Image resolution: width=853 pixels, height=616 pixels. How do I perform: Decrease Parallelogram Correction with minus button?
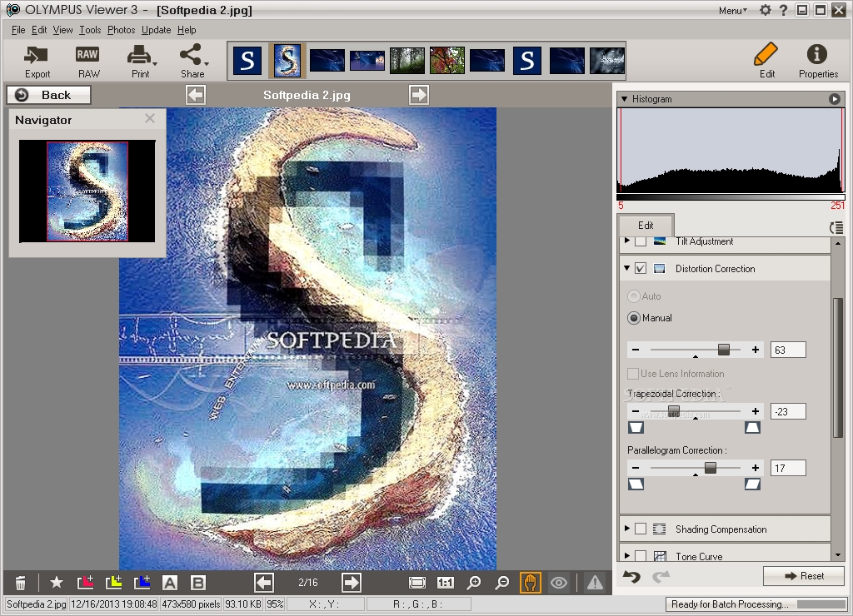tap(636, 468)
